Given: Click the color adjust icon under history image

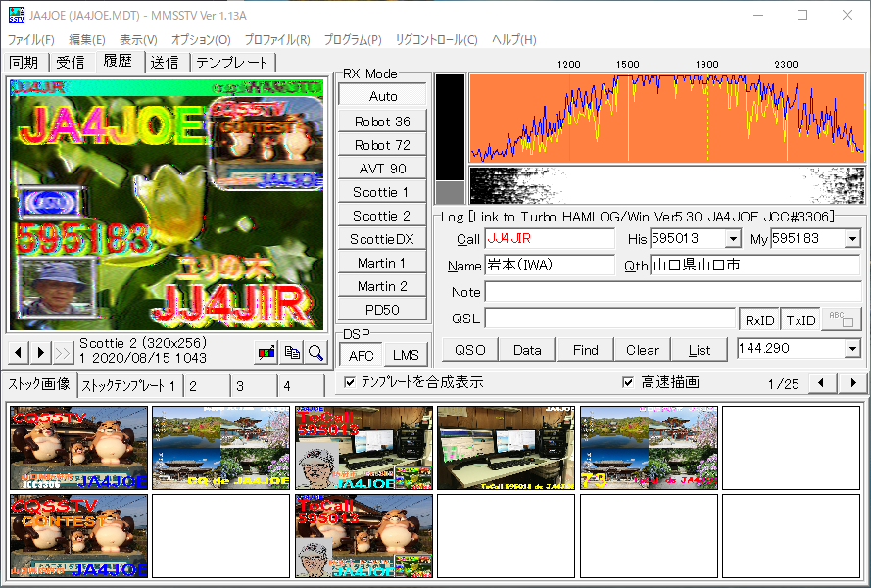Looking at the screenshot, I should click(266, 353).
